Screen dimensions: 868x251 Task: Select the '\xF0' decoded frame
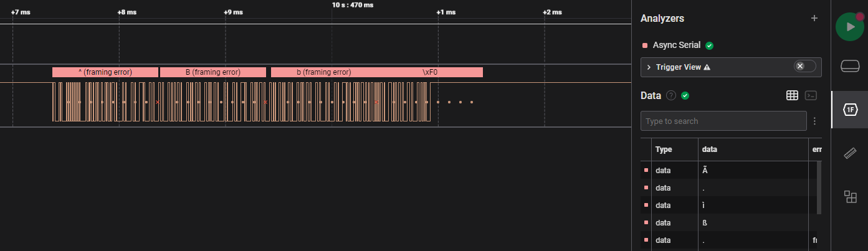pos(430,72)
